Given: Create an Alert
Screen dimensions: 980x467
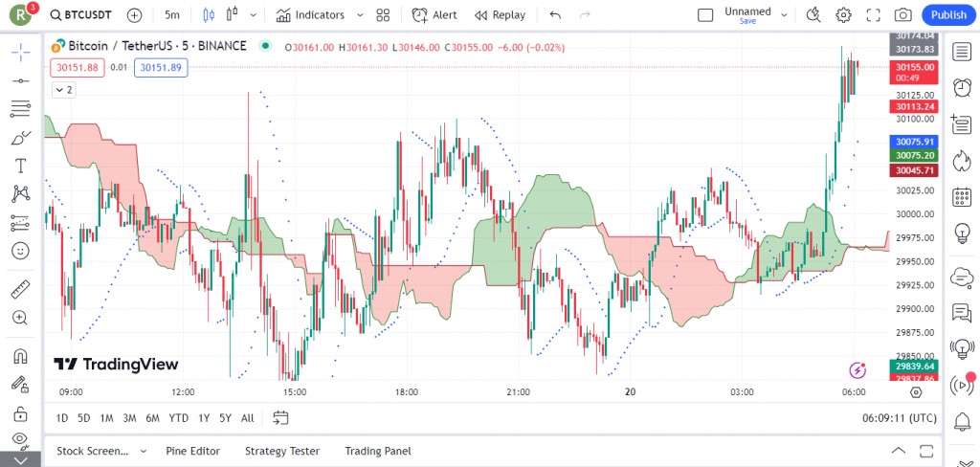Looking at the screenshot, I should [x=434, y=15].
